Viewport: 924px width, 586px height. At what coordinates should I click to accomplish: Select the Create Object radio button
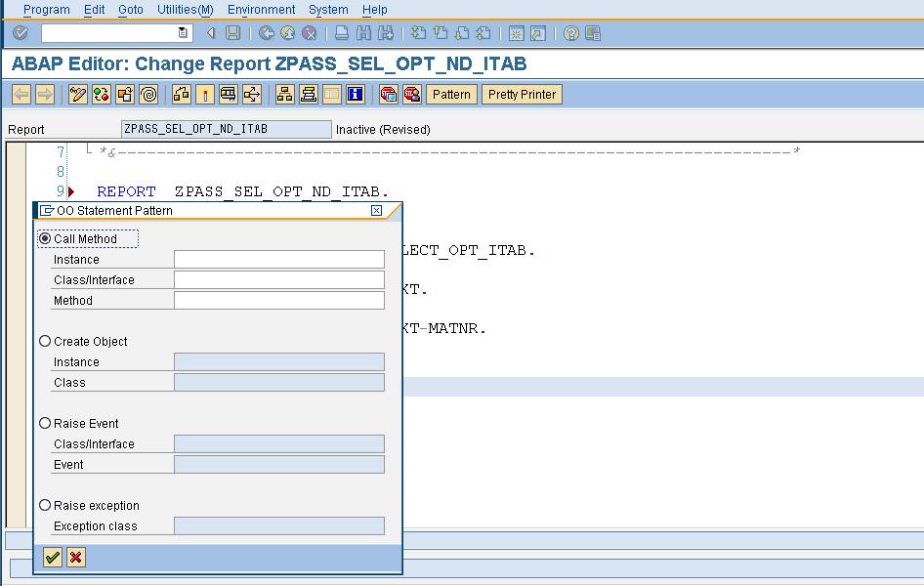pos(45,341)
